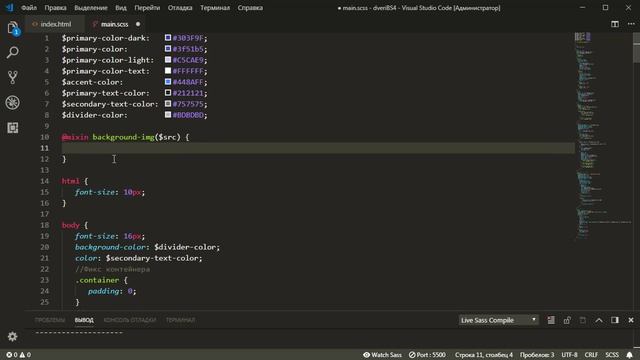640x360 pixels.
Task: Click the html selector on line 14
Action: pos(70,181)
